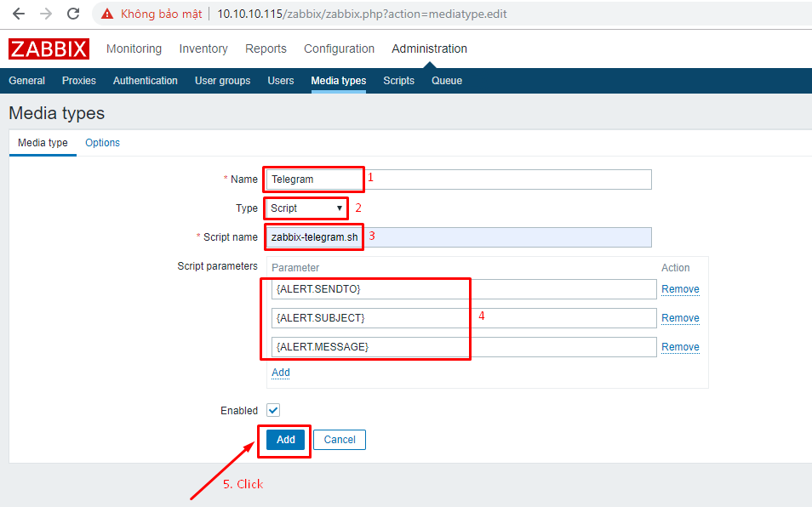This screenshot has width=812, height=507.
Task: Select the Media types submenu
Action: (x=339, y=81)
